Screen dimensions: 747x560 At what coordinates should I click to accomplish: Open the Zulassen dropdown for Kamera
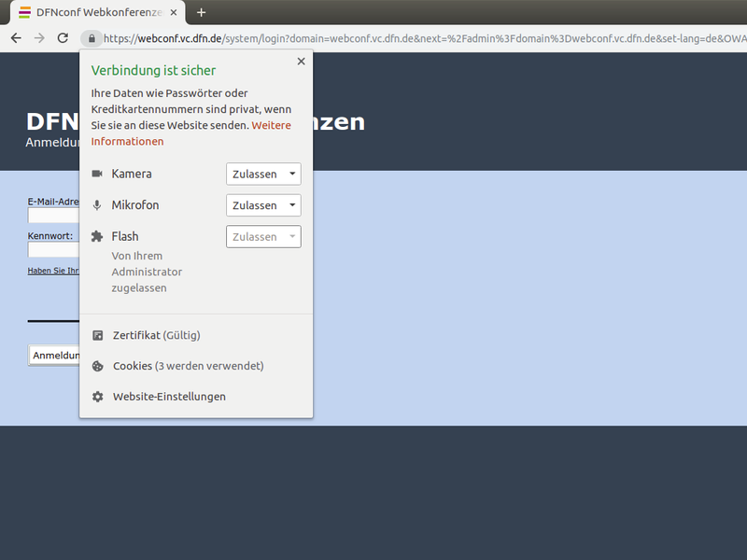click(262, 174)
